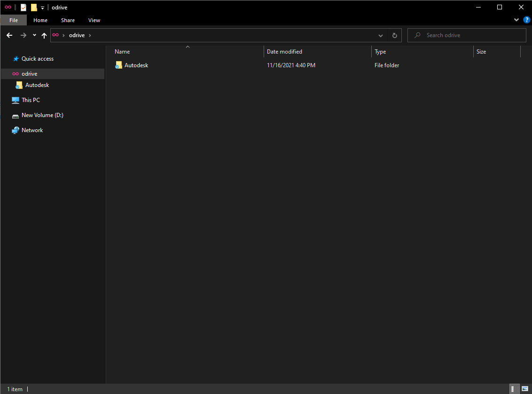Go forward with the Forward arrow
Screen dimensions: 532x394
[23, 35]
